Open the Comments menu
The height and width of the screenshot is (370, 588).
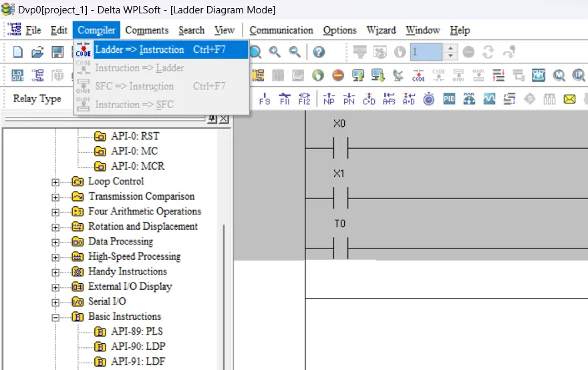[146, 30]
